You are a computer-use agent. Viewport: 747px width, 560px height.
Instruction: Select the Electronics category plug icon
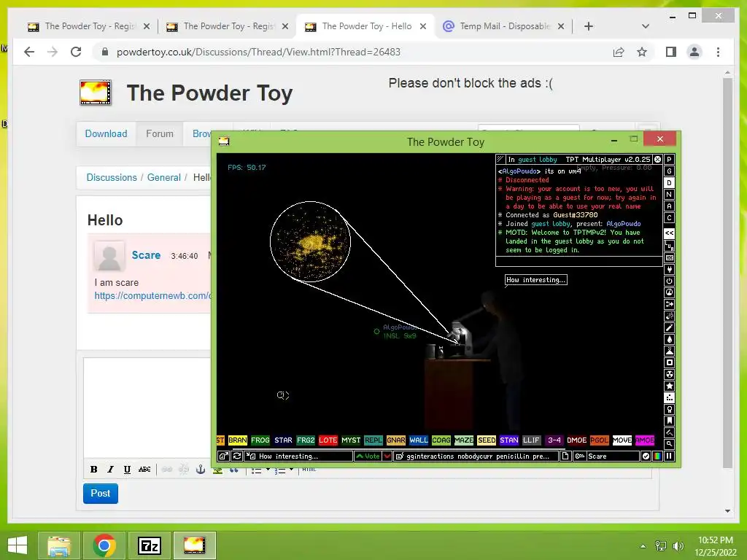tap(669, 270)
